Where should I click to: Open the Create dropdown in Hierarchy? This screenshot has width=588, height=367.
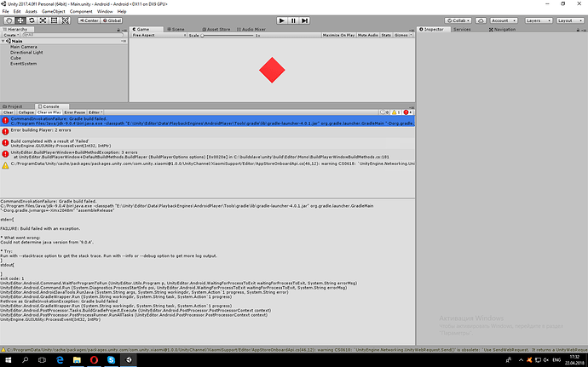pyautogui.click(x=11, y=35)
